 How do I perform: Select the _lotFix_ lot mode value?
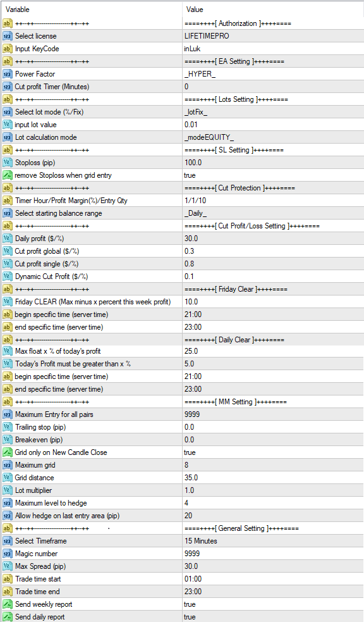click(196, 112)
